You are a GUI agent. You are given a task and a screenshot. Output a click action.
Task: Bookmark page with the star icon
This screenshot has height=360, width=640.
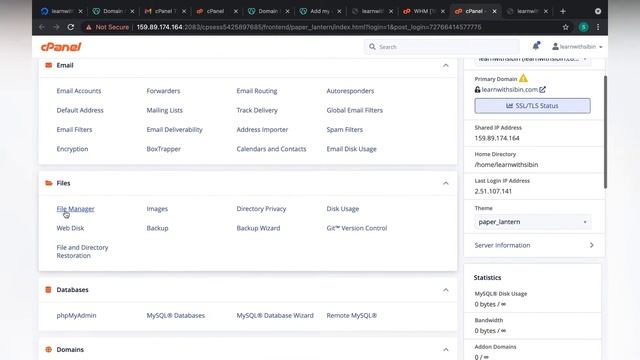pyautogui.click(x=565, y=27)
